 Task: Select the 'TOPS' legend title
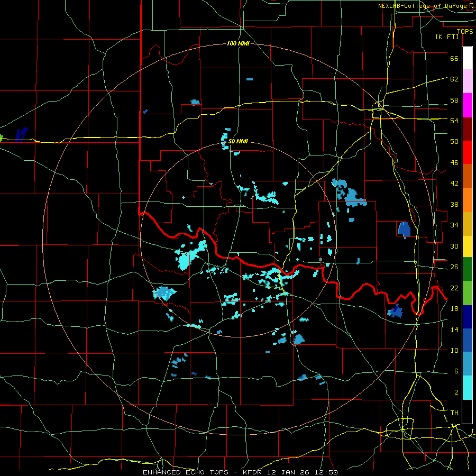coord(465,32)
